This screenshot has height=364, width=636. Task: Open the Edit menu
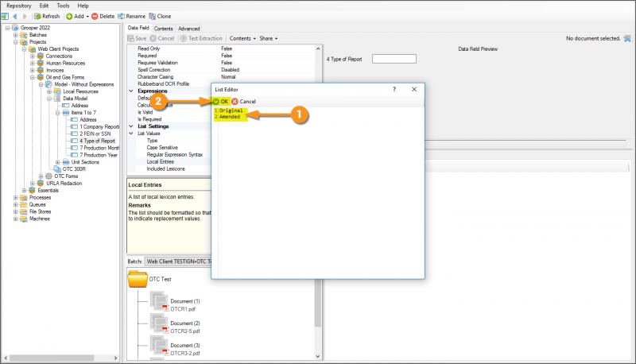pos(44,6)
